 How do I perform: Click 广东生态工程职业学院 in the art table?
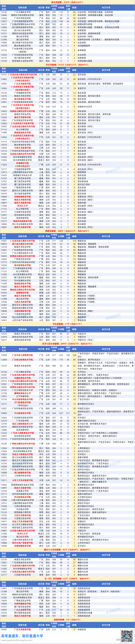point(22,355)
